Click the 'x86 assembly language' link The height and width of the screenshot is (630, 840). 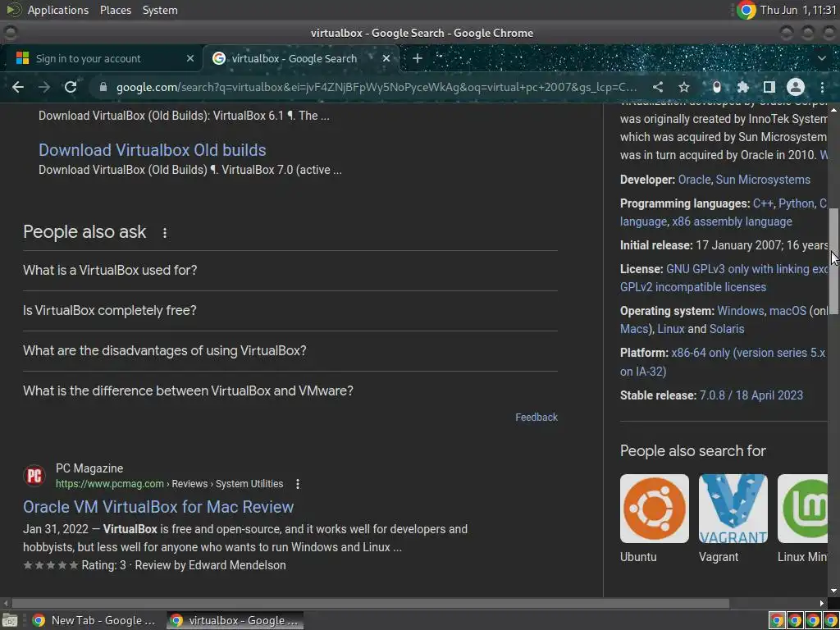click(732, 221)
